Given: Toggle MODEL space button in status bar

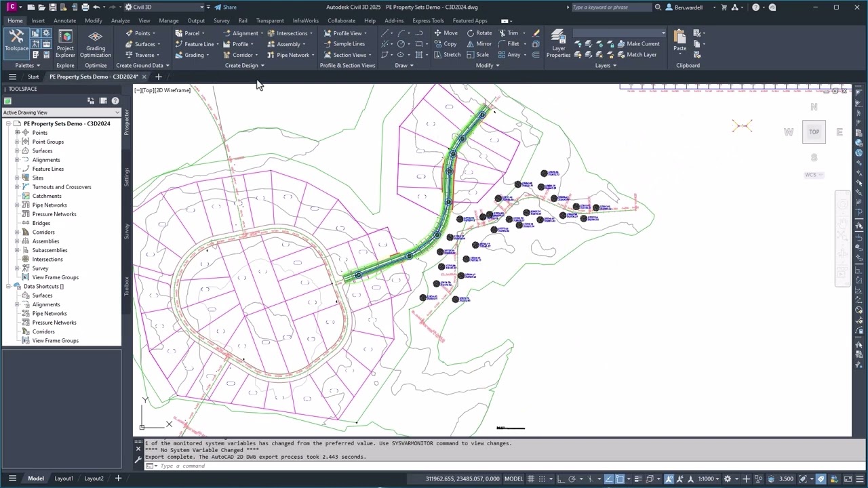Looking at the screenshot, I should click(513, 479).
